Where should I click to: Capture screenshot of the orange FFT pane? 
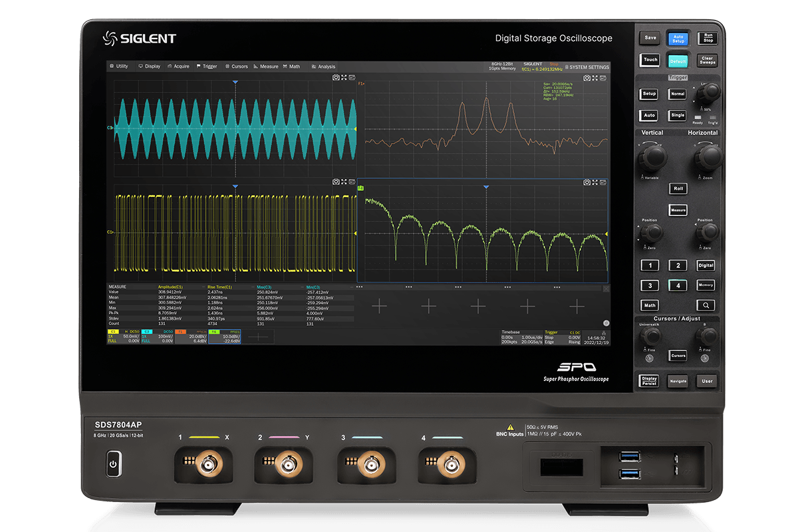[x=587, y=78]
